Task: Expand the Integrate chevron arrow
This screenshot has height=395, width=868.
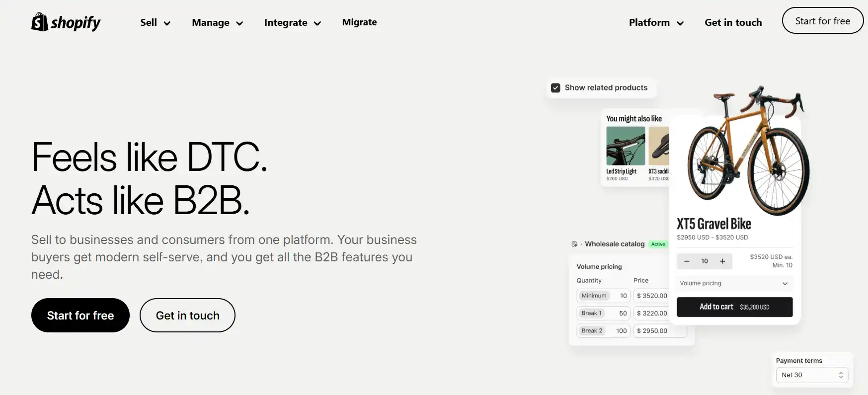Action: pyautogui.click(x=317, y=23)
